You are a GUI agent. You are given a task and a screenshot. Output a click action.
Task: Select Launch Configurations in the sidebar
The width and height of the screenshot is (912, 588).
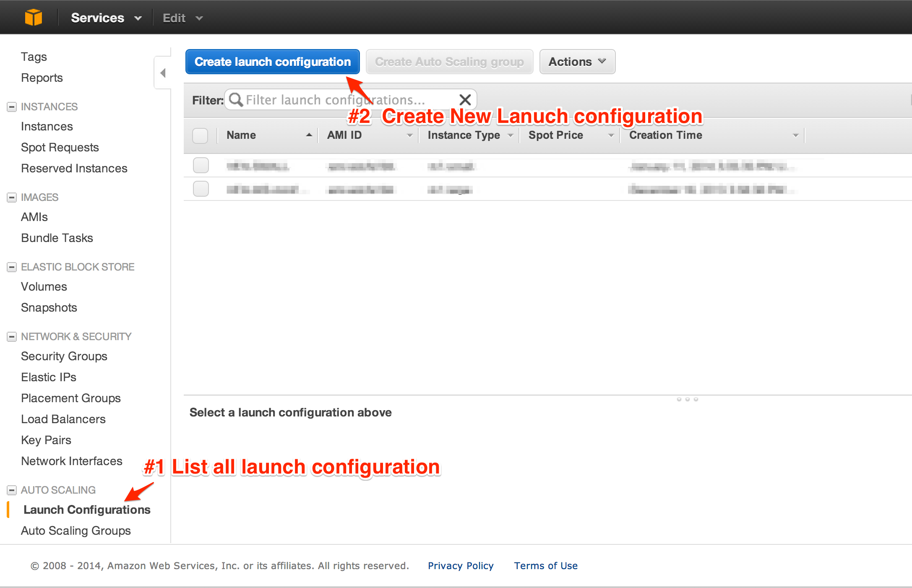pyautogui.click(x=87, y=510)
